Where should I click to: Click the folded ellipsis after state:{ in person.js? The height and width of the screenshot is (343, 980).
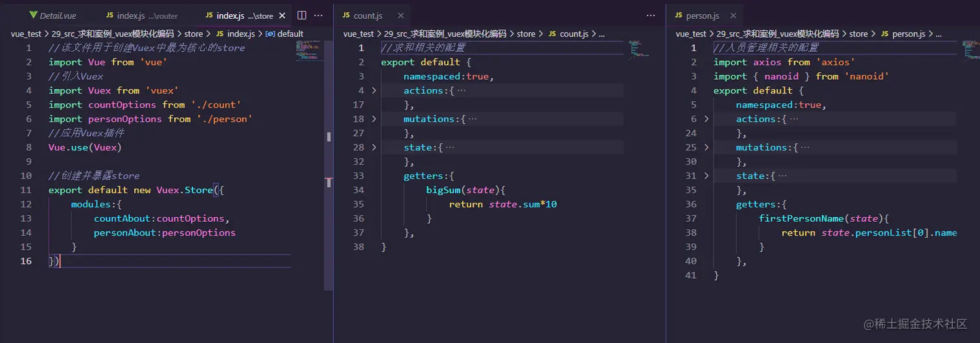[x=782, y=176]
